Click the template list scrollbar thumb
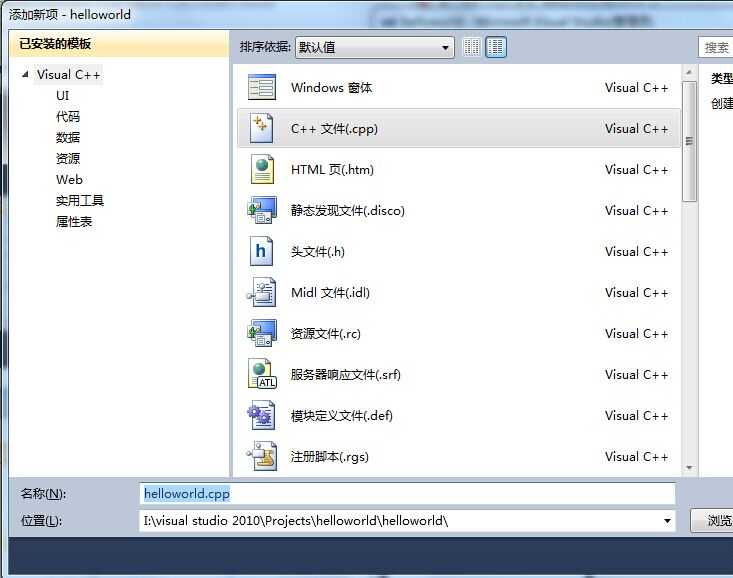The image size is (733, 578). [x=689, y=141]
